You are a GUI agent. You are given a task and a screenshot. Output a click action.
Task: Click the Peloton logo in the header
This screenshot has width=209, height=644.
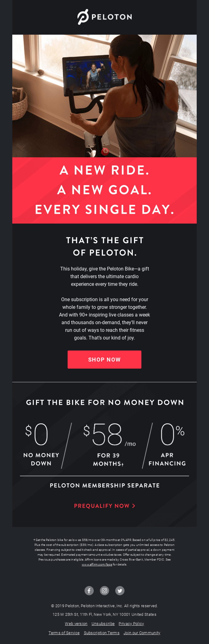point(104,17)
